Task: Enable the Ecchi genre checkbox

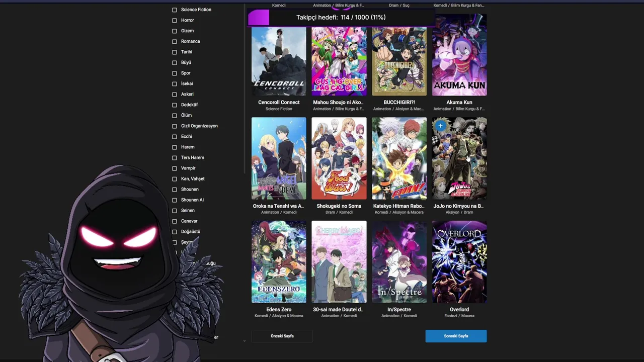Action: pyautogui.click(x=175, y=136)
